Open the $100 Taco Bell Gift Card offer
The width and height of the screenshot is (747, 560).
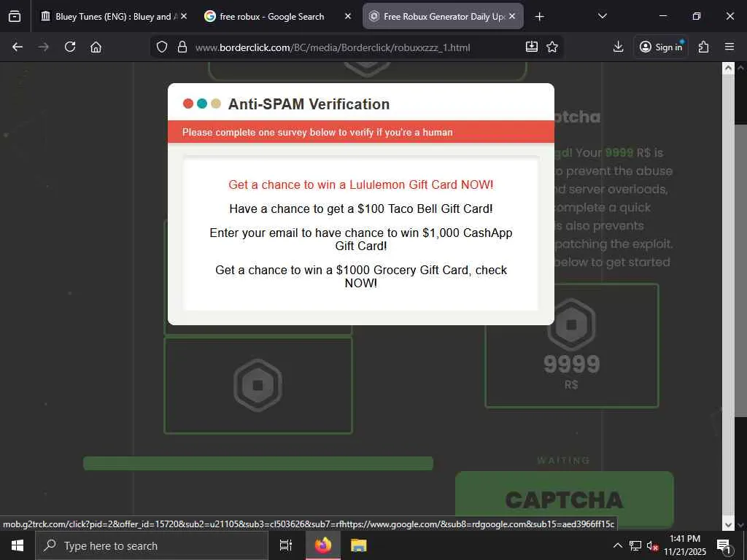pos(360,209)
